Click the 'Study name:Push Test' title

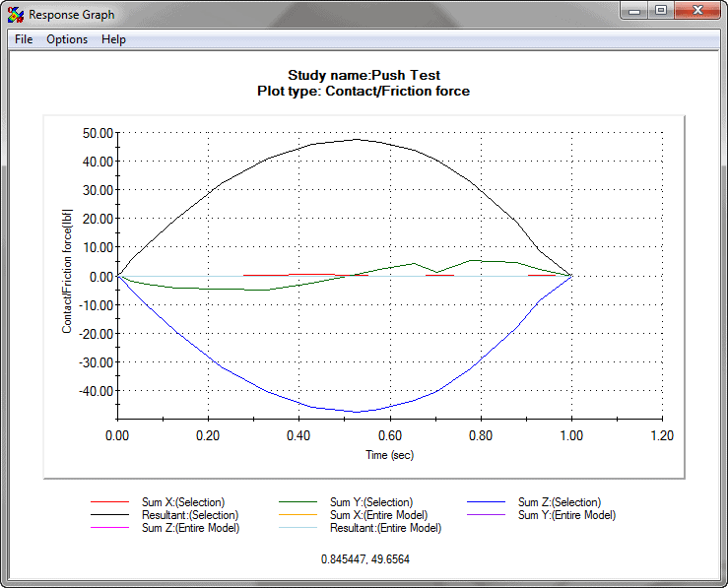point(364,75)
